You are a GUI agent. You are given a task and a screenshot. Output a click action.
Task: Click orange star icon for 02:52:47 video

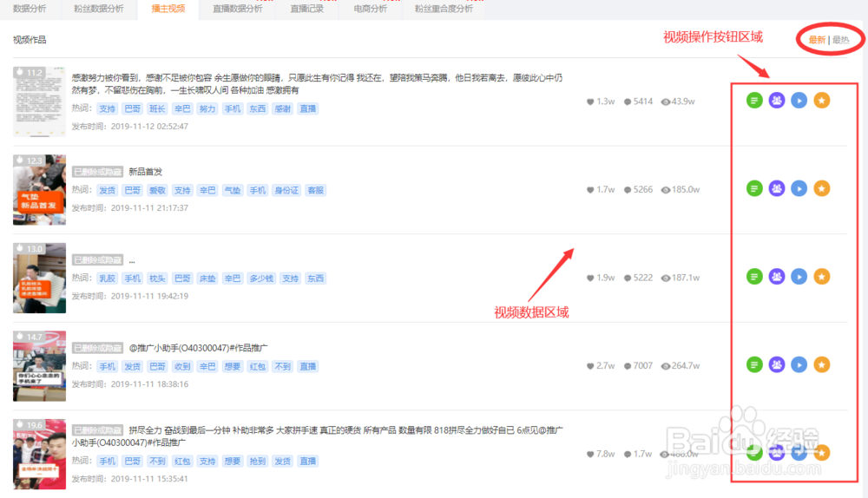pos(821,101)
